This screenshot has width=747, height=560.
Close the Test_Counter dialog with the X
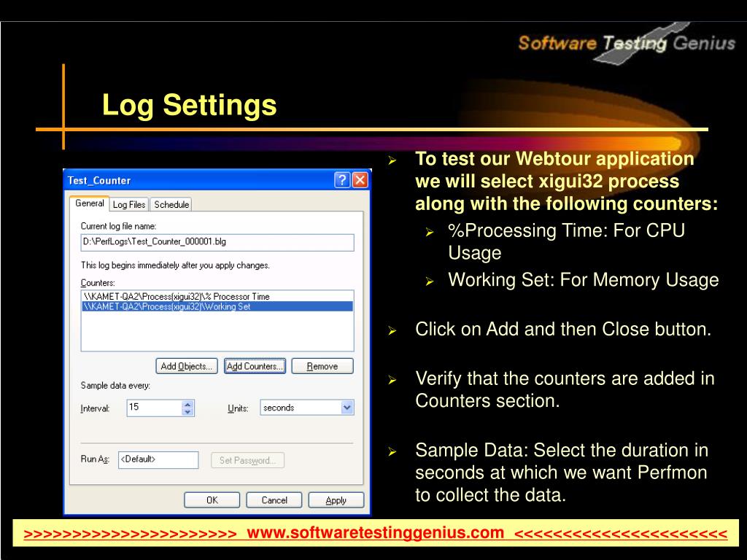click(x=360, y=180)
